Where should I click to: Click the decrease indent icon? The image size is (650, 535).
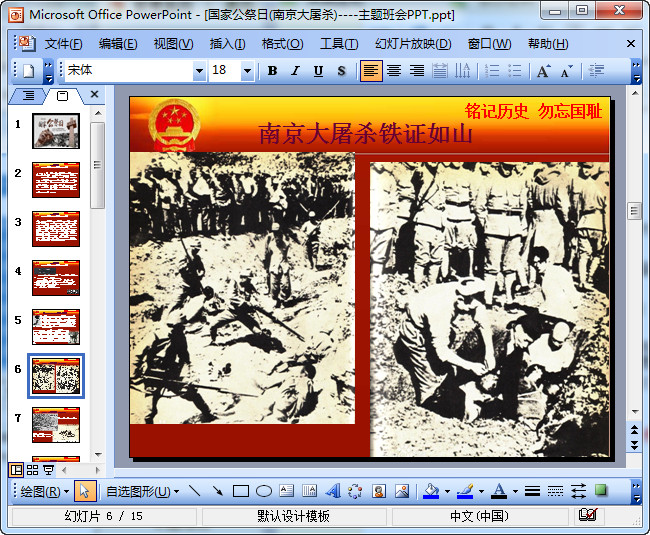(596, 71)
